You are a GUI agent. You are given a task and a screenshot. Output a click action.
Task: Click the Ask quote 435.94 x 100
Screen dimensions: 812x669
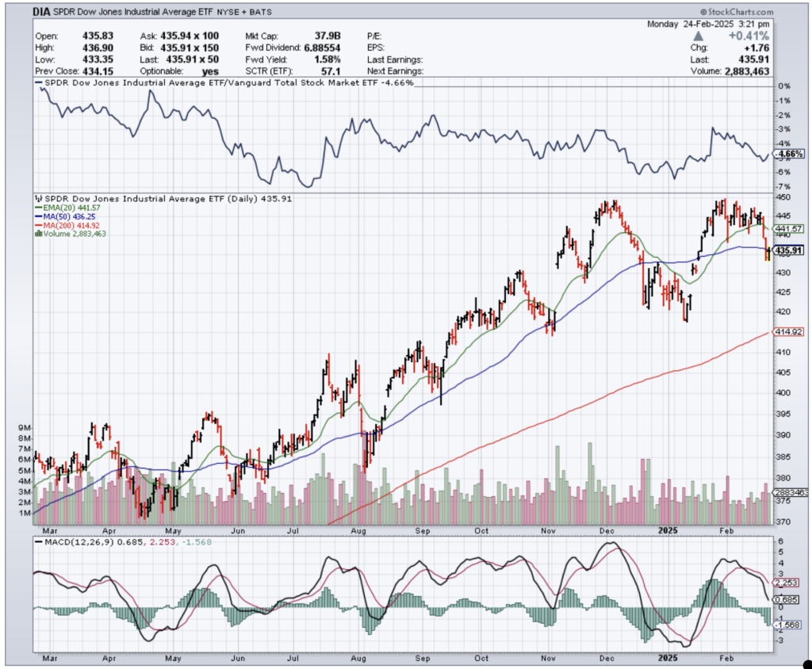[190, 36]
